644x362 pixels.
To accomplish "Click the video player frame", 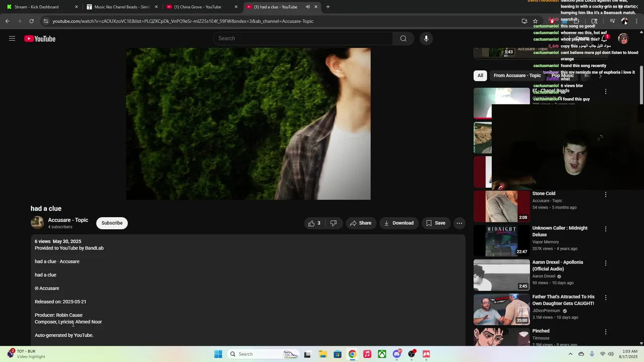I will click(x=248, y=124).
